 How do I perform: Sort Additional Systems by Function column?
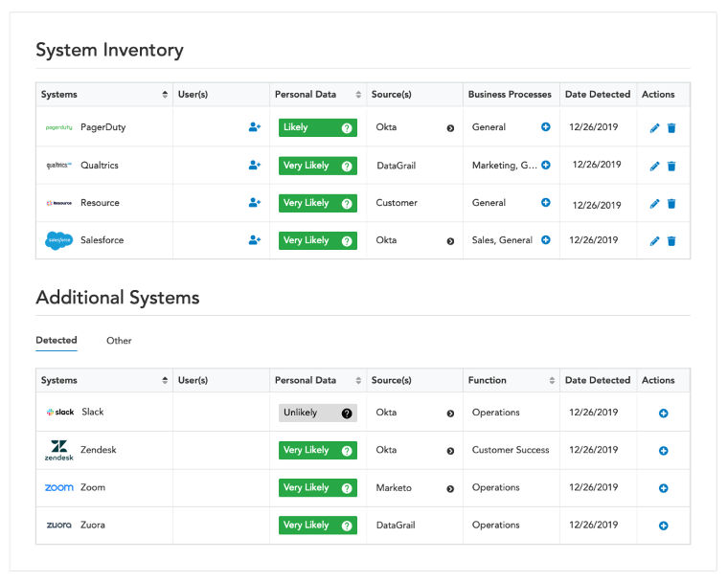coord(552,381)
